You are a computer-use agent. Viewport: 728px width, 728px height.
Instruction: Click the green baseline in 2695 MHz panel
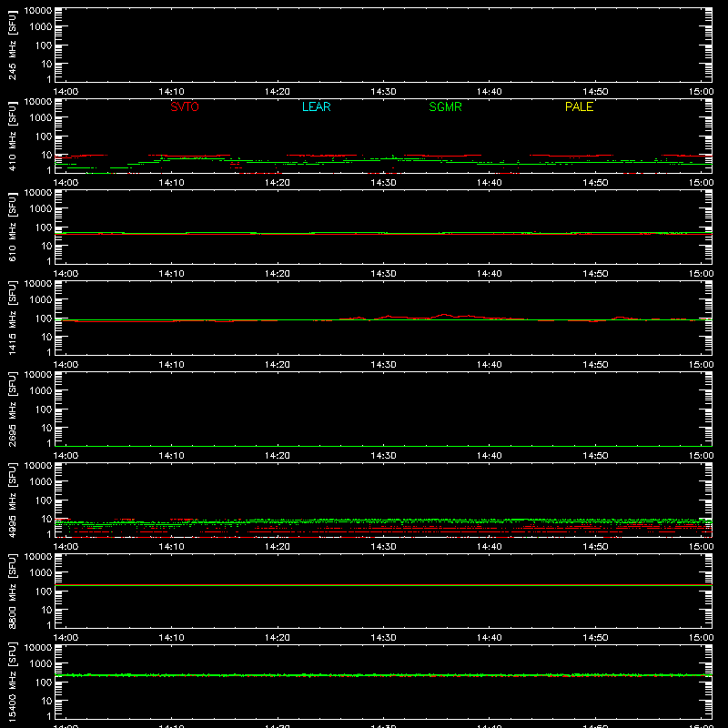click(383, 446)
